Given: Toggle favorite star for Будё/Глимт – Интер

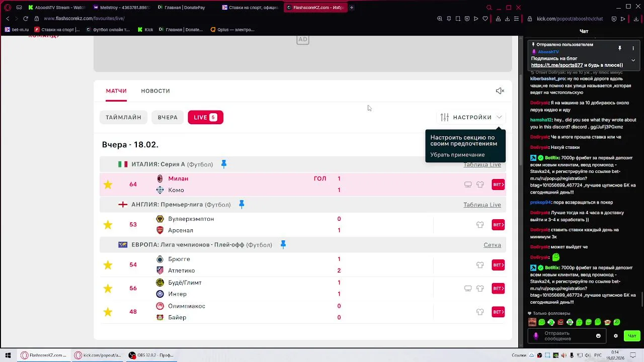Looking at the screenshot, I should tap(108, 289).
